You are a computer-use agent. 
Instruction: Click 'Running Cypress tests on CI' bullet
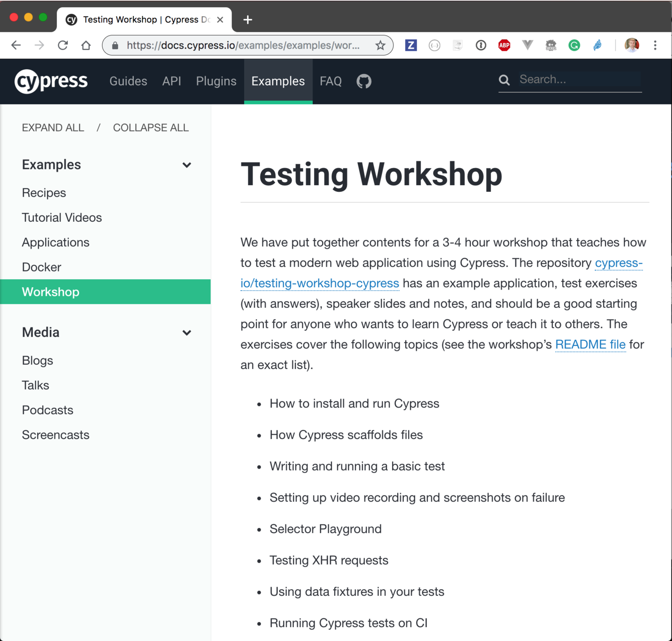coord(348,623)
